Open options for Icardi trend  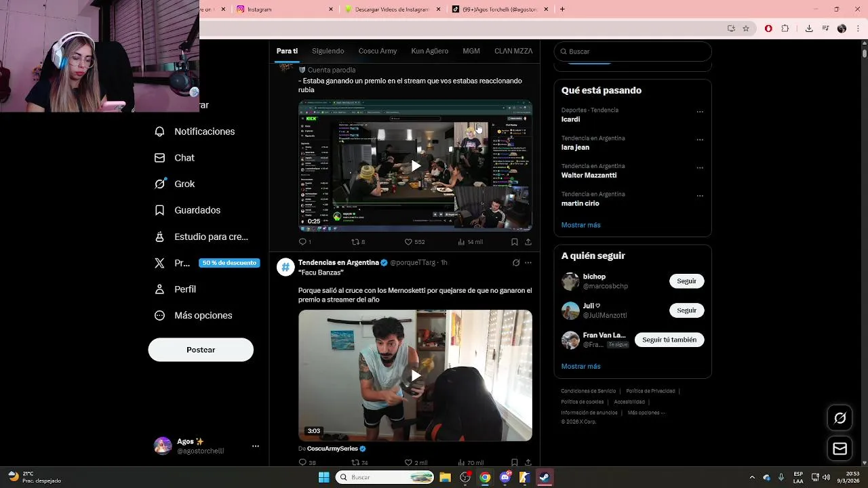(700, 112)
